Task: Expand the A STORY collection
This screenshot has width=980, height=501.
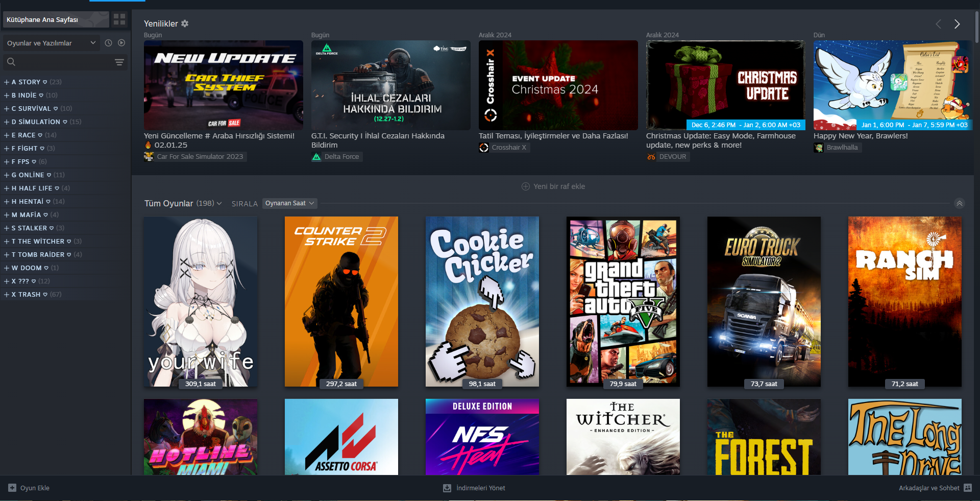Action: (x=7, y=82)
